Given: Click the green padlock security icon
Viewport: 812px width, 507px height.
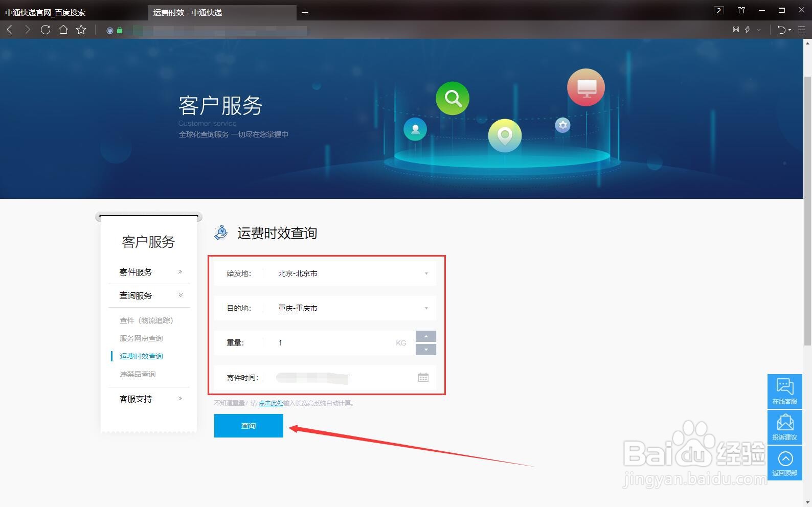Looking at the screenshot, I should tap(120, 30).
